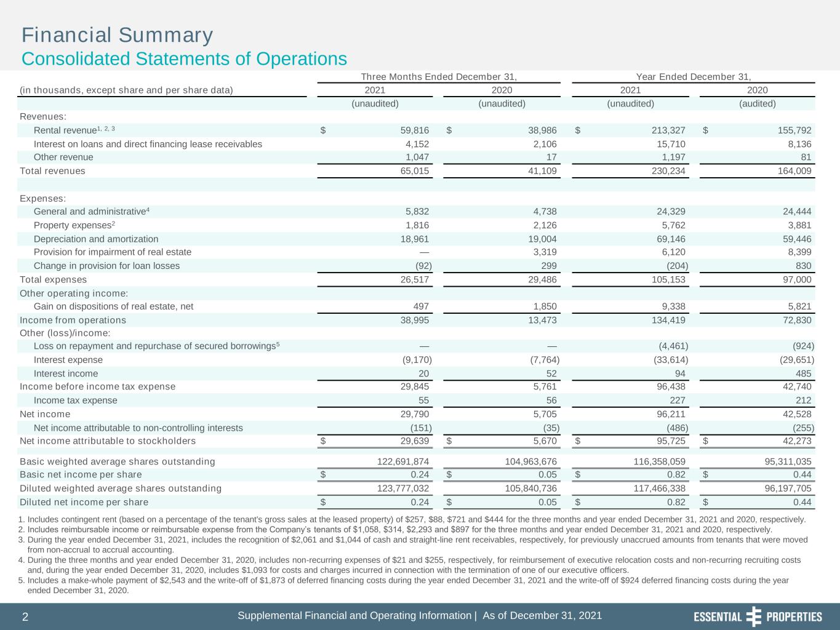Click the Income from operations row label
840x630 pixels.
point(73,320)
